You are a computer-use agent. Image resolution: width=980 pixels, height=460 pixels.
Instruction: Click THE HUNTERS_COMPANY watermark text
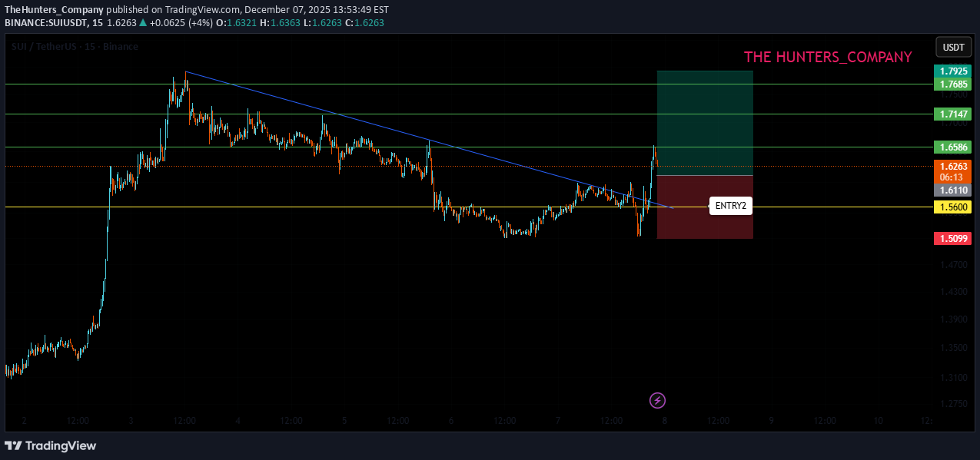click(828, 58)
